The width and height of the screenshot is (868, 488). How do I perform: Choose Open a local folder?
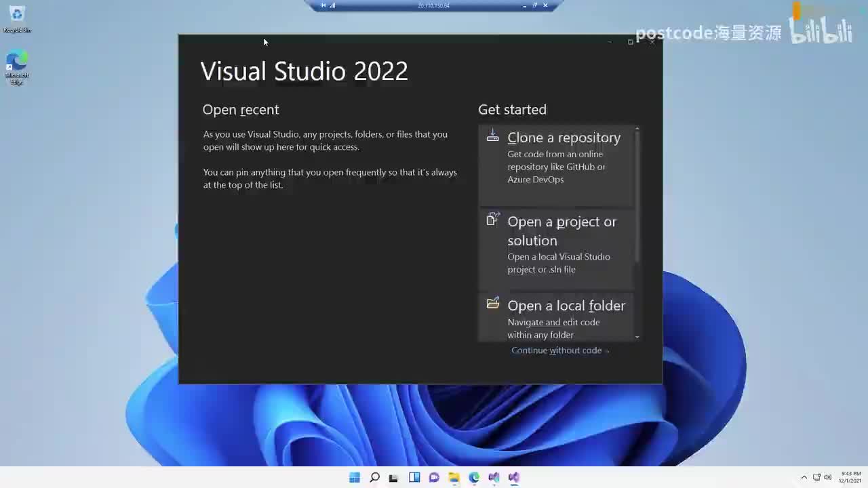(x=556, y=317)
